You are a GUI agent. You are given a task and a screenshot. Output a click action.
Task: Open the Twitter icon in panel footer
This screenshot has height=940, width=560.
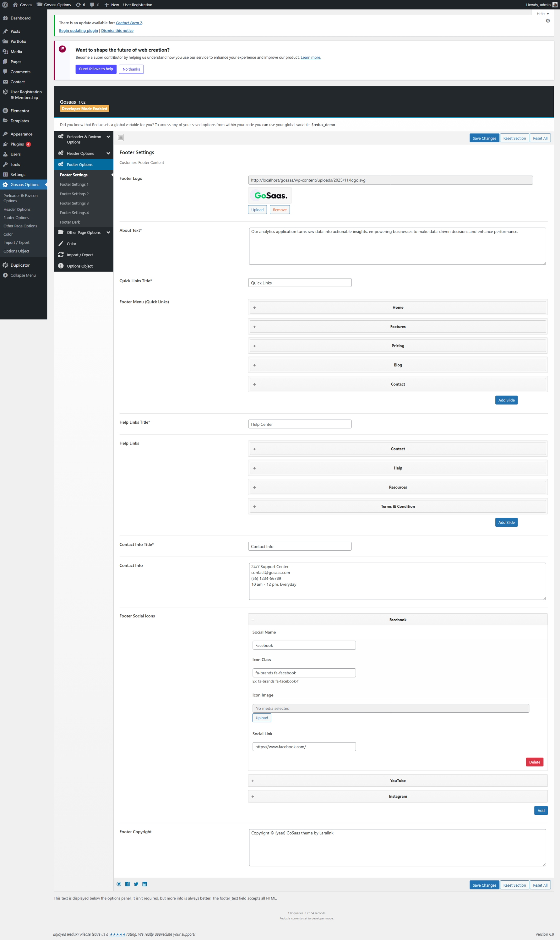(136, 884)
